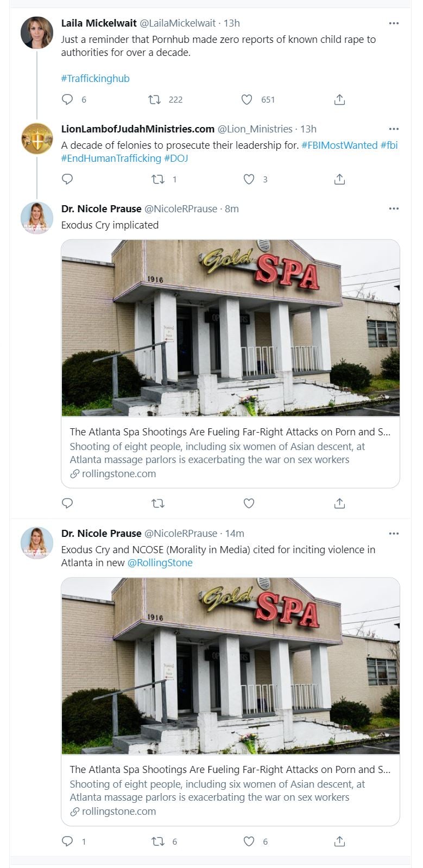
Task: Open the Gold Spa article image in first card
Action: click(230, 328)
